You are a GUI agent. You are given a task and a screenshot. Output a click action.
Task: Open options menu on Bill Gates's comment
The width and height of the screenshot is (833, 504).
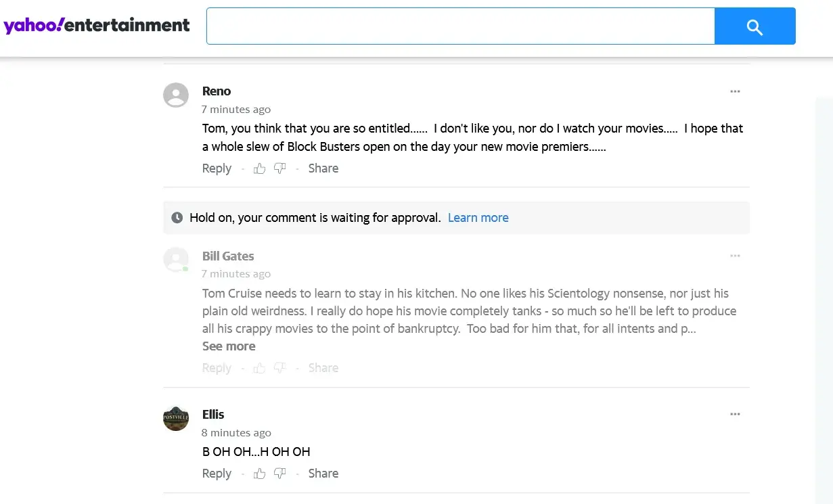(x=735, y=256)
